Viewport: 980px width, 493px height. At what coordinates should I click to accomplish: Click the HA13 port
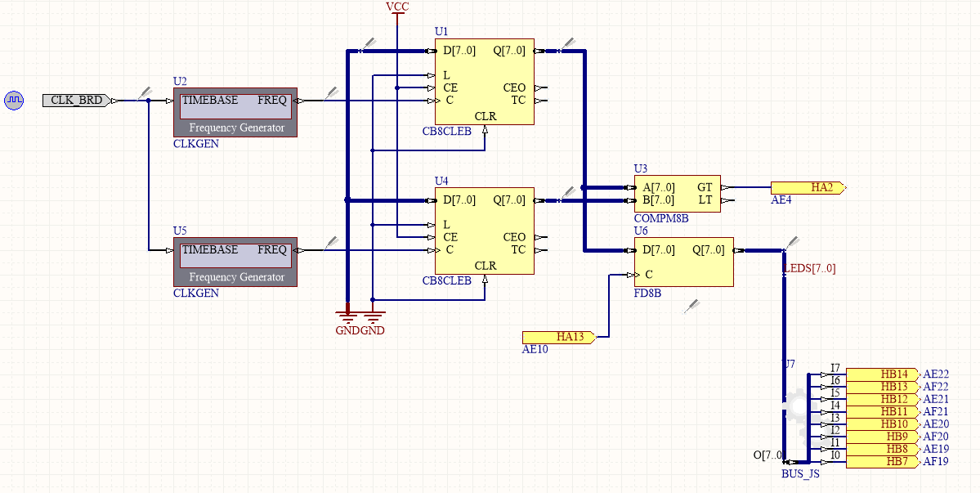[558, 336]
